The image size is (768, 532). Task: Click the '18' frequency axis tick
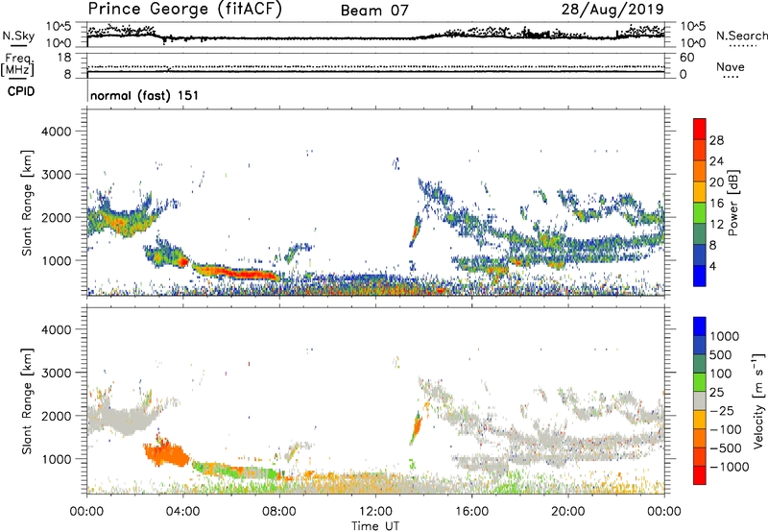[x=64, y=58]
